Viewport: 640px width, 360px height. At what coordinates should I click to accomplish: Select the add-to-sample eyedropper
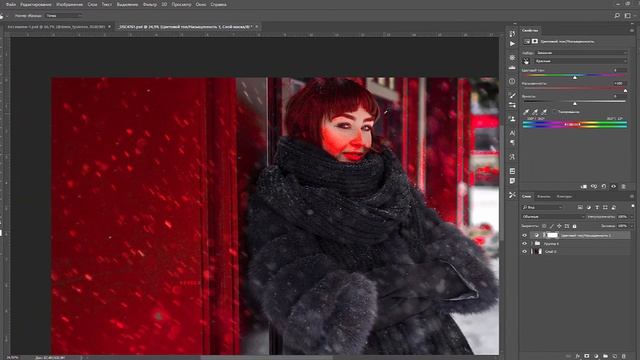coord(535,111)
